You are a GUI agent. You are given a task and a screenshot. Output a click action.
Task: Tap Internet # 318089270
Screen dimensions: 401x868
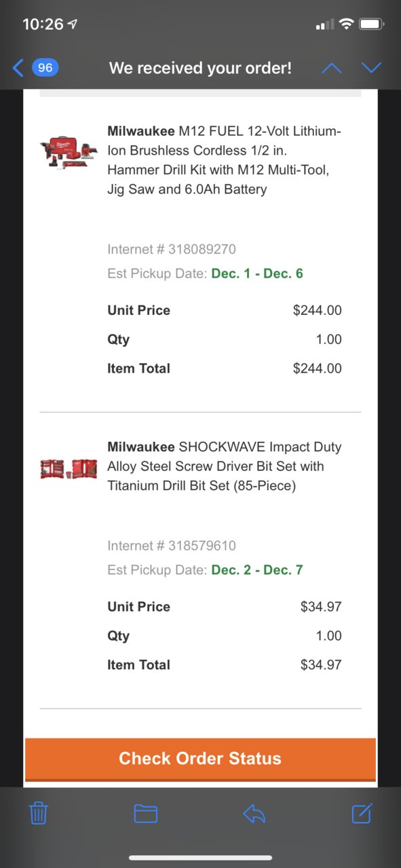coord(172,249)
